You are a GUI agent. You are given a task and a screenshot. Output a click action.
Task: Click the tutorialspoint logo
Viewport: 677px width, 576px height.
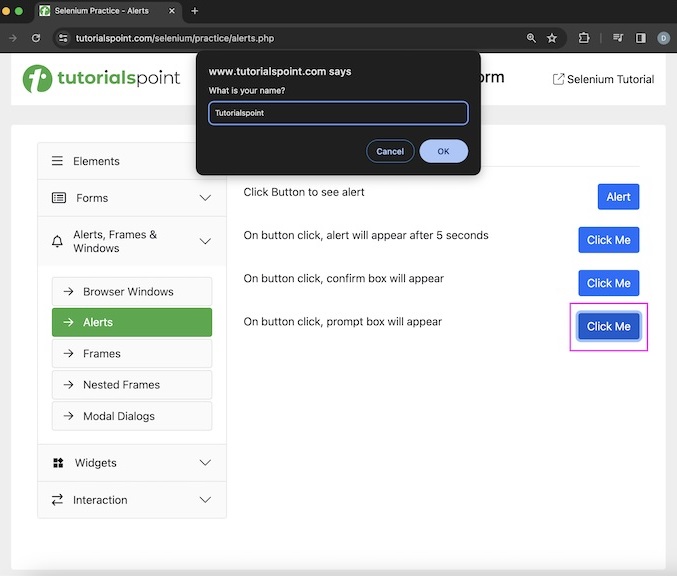pyautogui.click(x=102, y=78)
